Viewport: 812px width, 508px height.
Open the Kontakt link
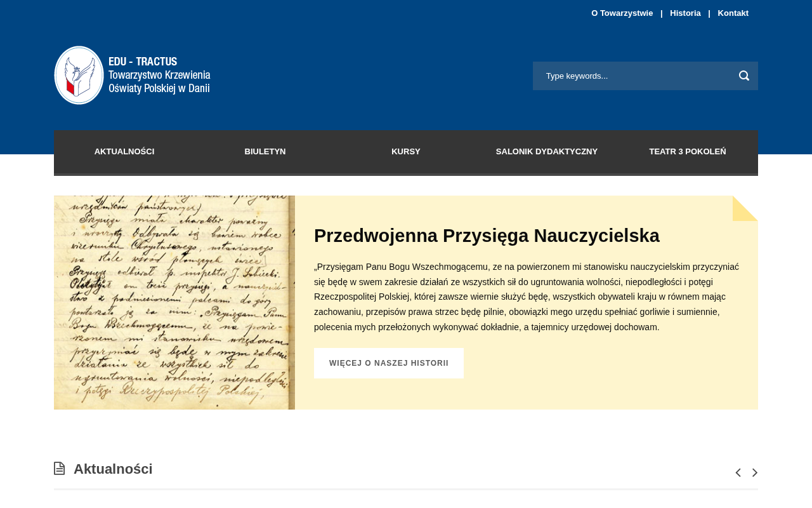click(733, 13)
